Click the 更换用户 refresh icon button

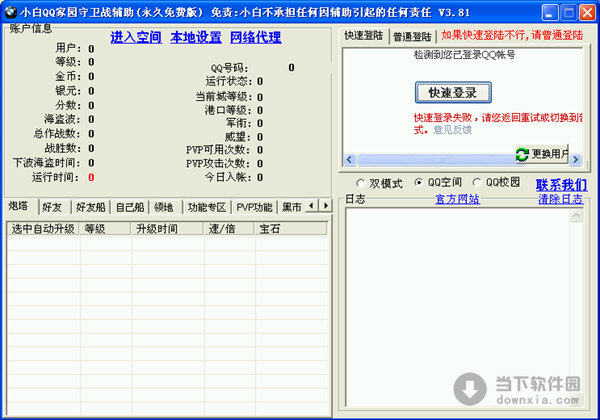point(542,154)
